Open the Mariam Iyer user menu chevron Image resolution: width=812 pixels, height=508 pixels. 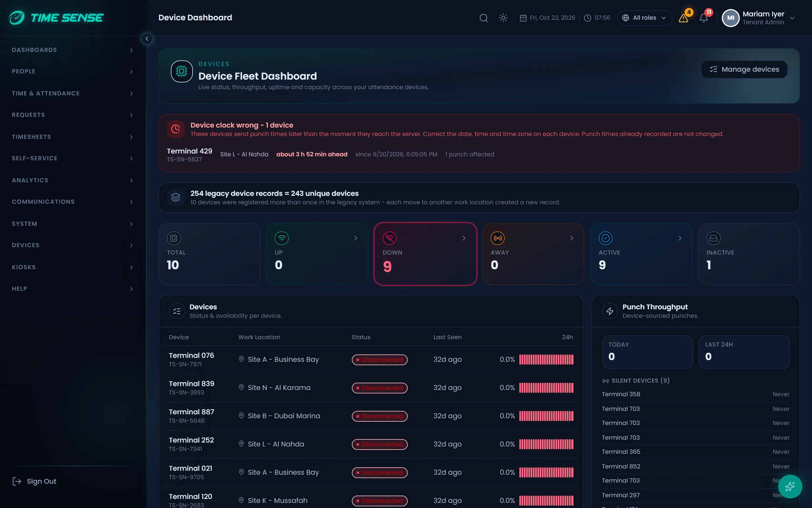point(792,18)
